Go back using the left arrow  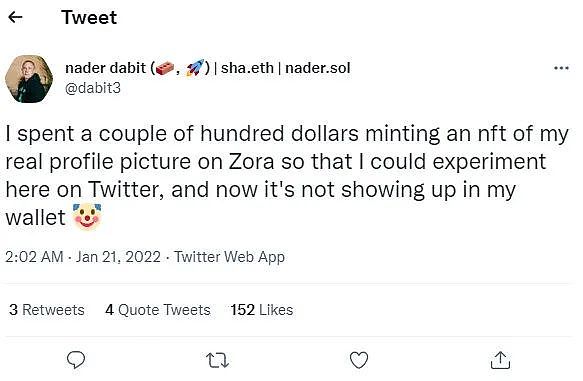point(15,17)
